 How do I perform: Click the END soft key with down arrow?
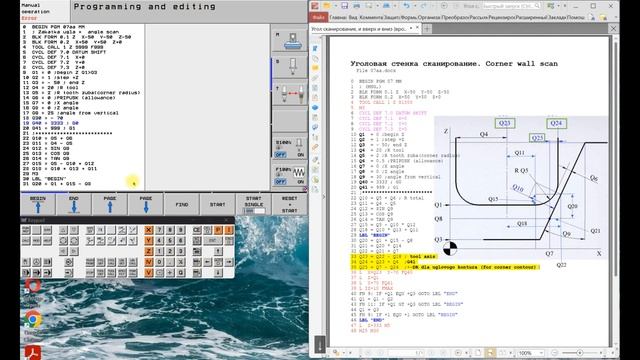[x=74, y=204]
